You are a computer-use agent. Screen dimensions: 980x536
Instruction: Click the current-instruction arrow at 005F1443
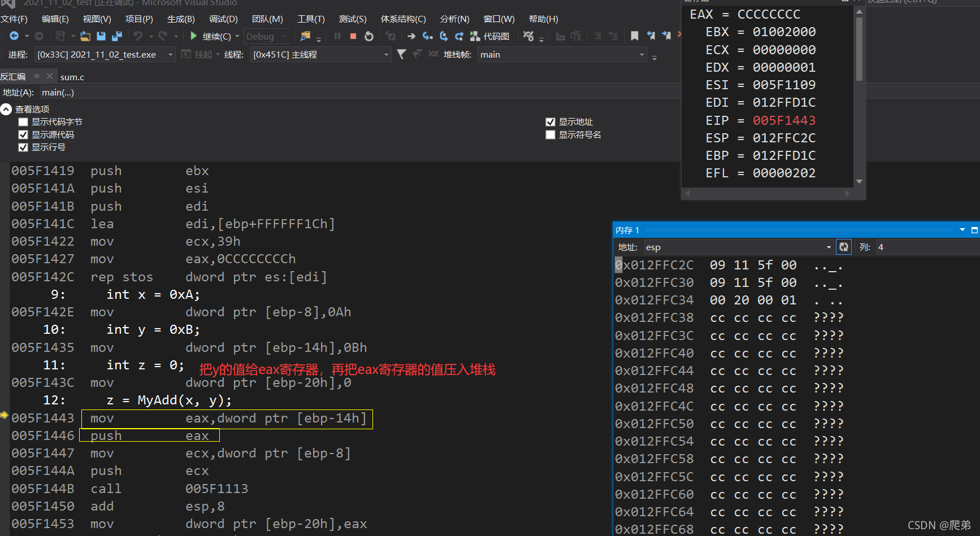[5, 415]
